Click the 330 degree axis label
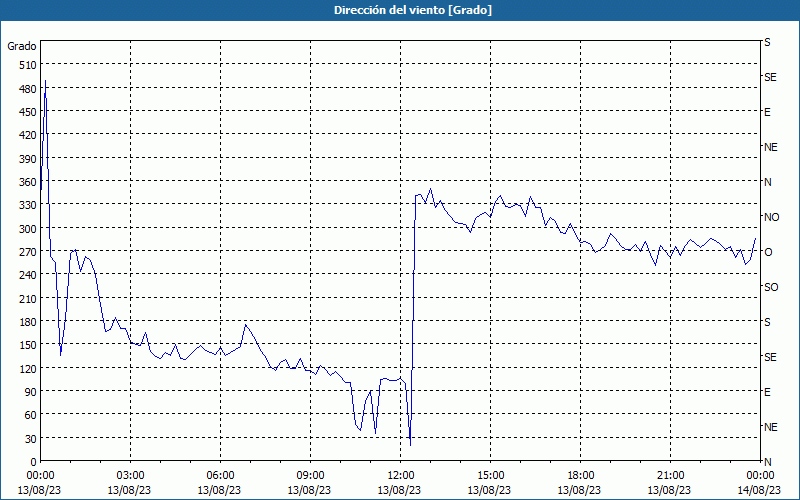 28,205
